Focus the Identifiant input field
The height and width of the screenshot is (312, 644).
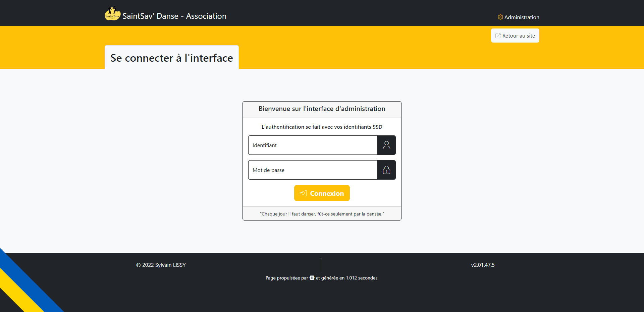tap(313, 145)
